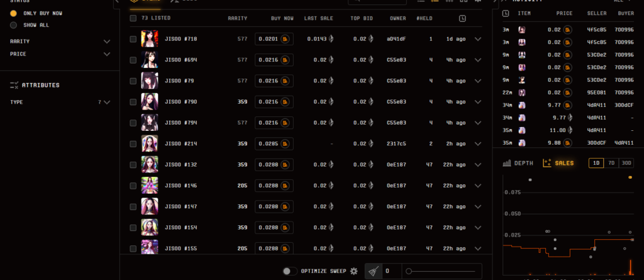Expand details chevron for JISOO #694
Viewport: 644px width, 280px height.
tap(478, 60)
